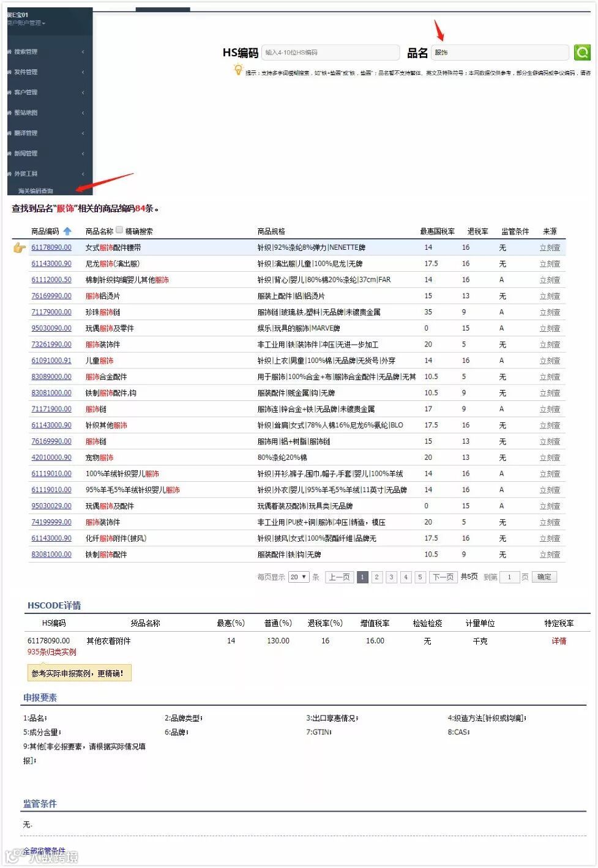This screenshot has height=868, width=598.
Task: Expand the 新闻管理 sidebar chevron
Action: 83,154
